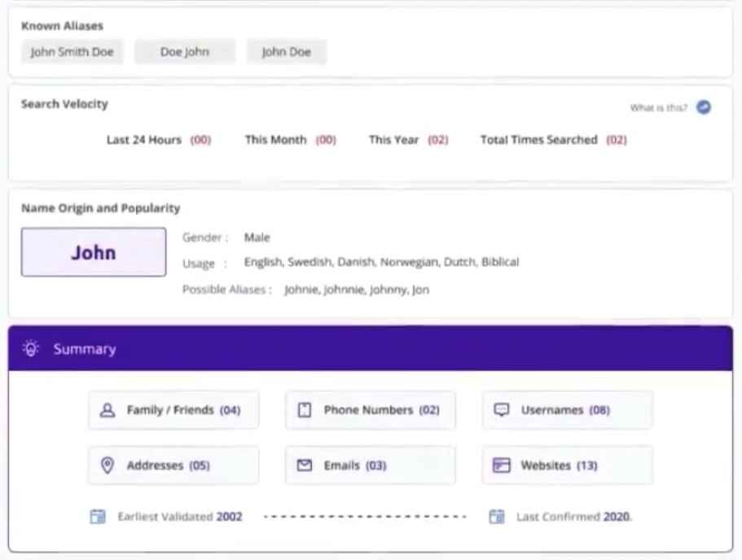The image size is (742, 560).
Task: Select the John Smith Doe alias chip
Action: (72, 52)
